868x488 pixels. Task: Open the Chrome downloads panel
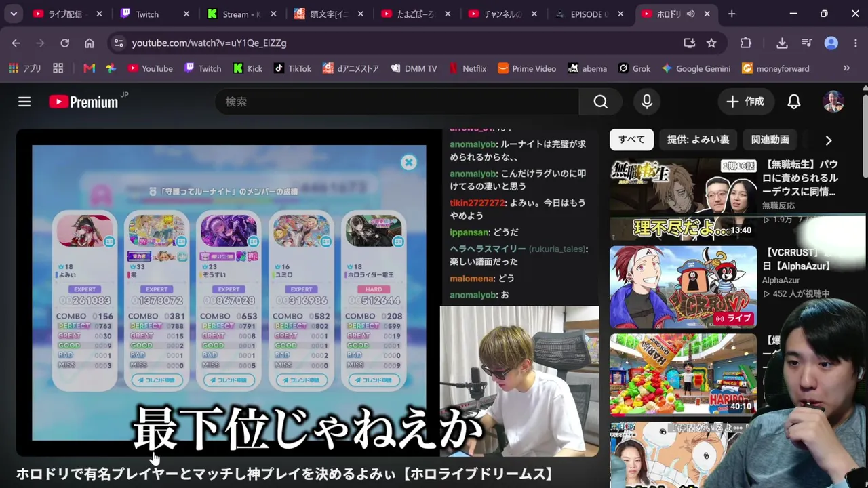point(782,43)
